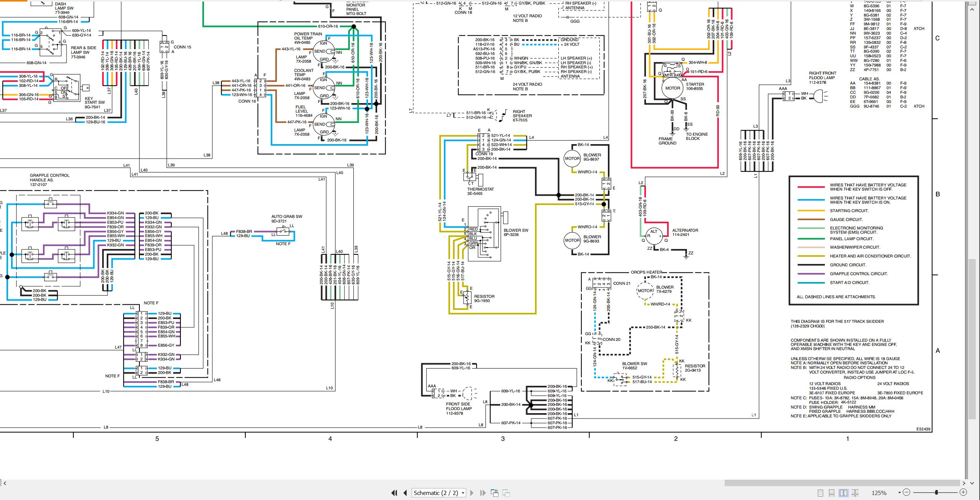Jump to the last page
This screenshot has height=500, width=980.
point(483,493)
